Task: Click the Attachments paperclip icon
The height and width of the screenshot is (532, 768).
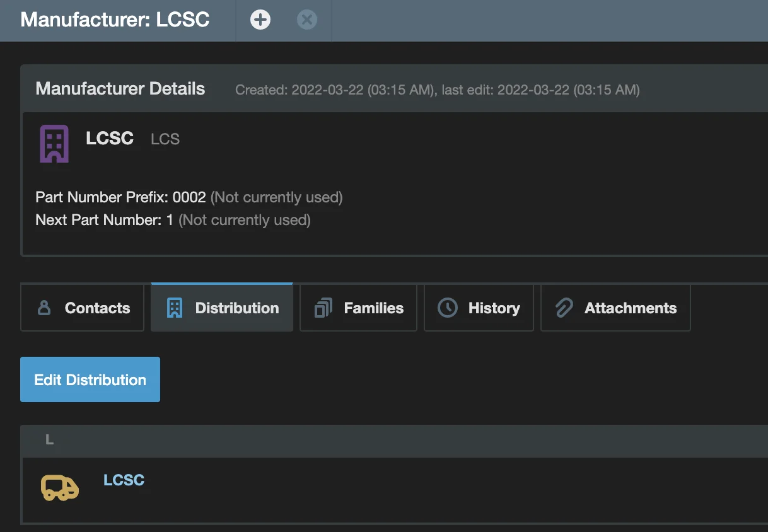Action: tap(564, 308)
